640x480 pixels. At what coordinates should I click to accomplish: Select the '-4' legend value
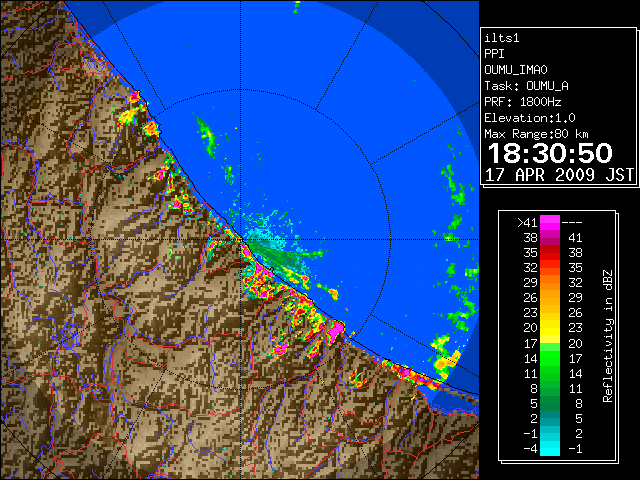pos(530,449)
